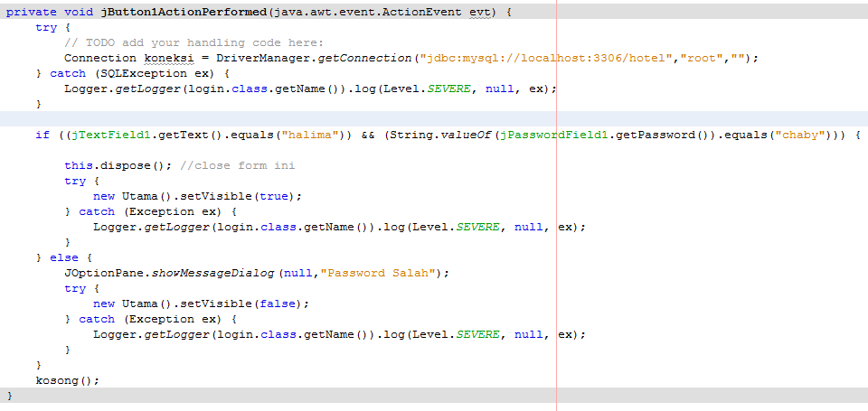Click the getText method call

[x=184, y=135]
